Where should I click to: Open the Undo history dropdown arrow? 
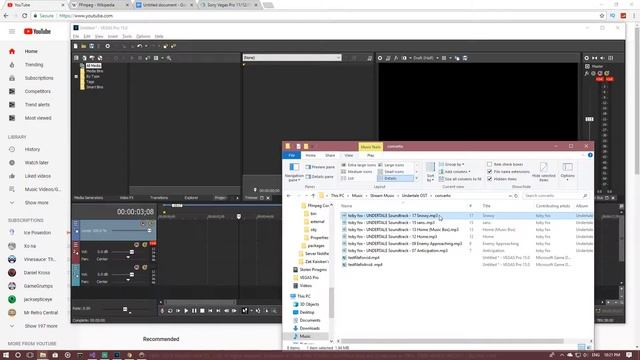click(x=146, y=47)
